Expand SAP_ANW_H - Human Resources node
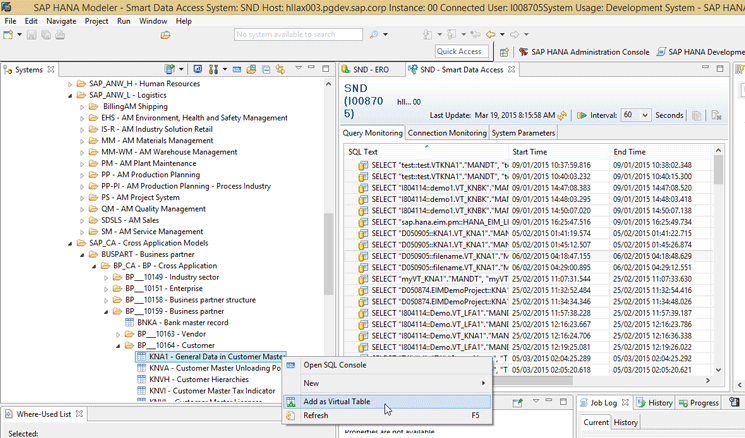Image resolution: width=745 pixels, height=438 pixels. tap(70, 84)
